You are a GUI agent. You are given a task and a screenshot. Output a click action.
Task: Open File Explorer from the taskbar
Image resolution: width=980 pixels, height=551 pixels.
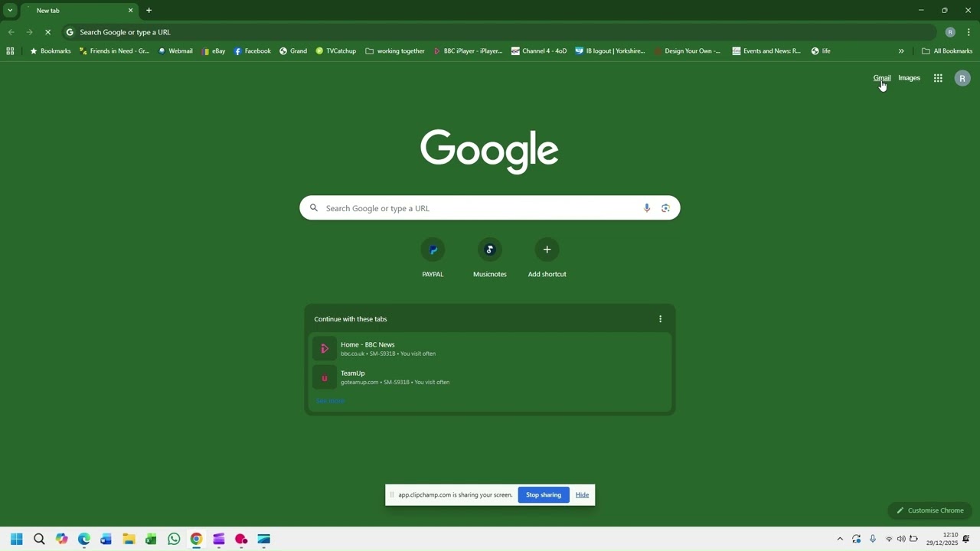(x=129, y=540)
